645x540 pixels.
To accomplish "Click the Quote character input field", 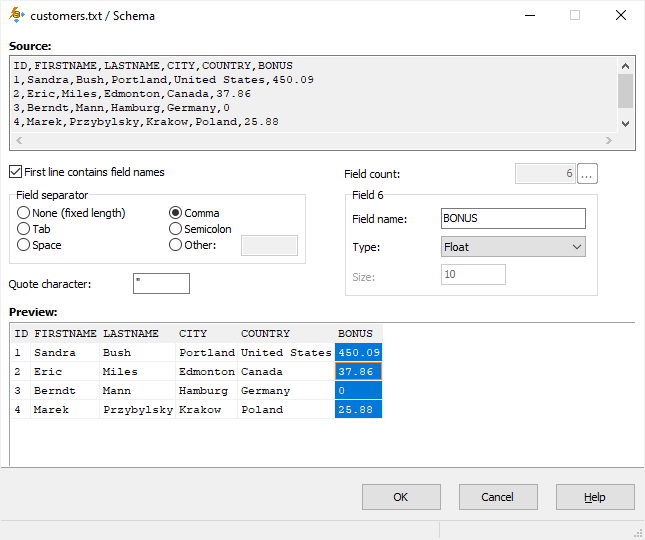I will tap(161, 283).
